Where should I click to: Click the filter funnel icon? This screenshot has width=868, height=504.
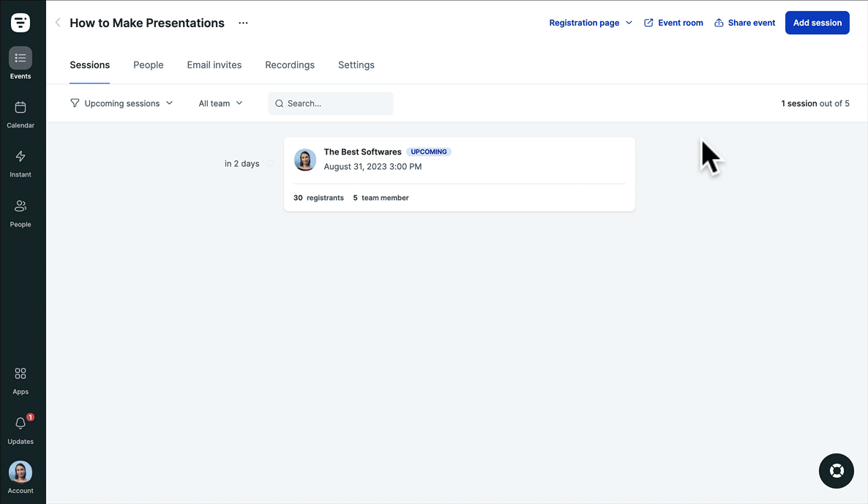coord(75,103)
